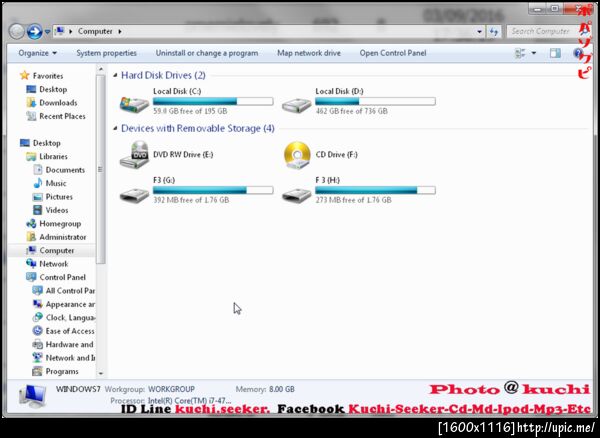Open the Organize menu
The height and width of the screenshot is (438, 600).
[38, 53]
